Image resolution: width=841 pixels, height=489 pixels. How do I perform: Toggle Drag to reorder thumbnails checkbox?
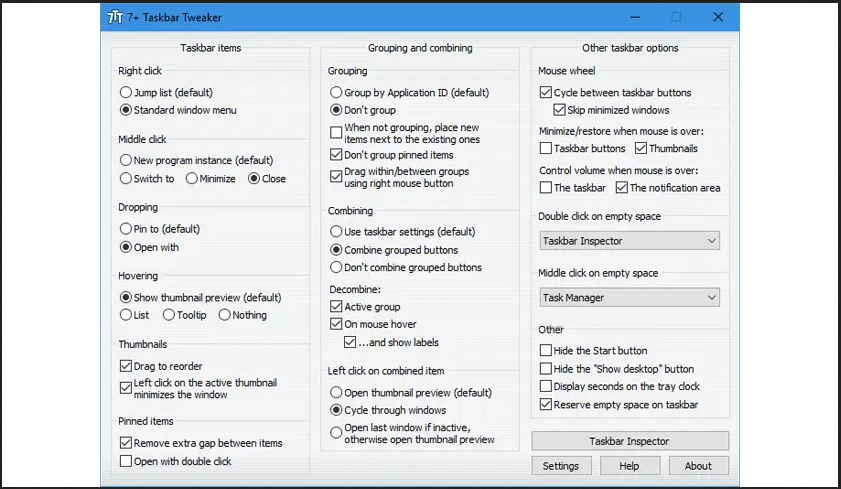[126, 367]
